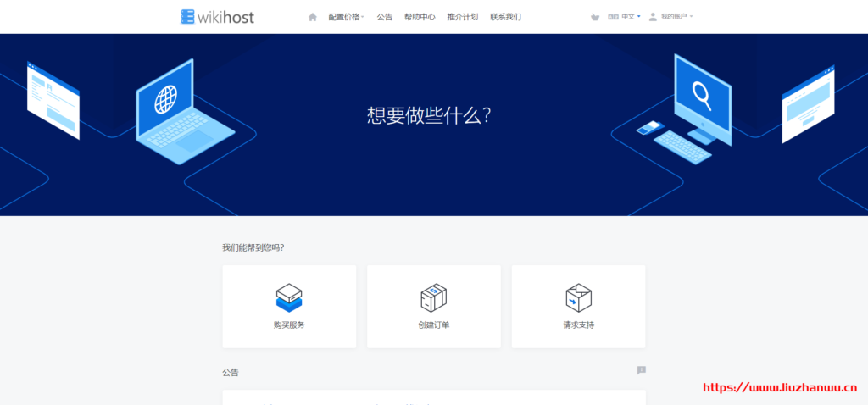This screenshot has height=405, width=868.
Task: Click the 请求支持 text label
Action: pyautogui.click(x=578, y=325)
